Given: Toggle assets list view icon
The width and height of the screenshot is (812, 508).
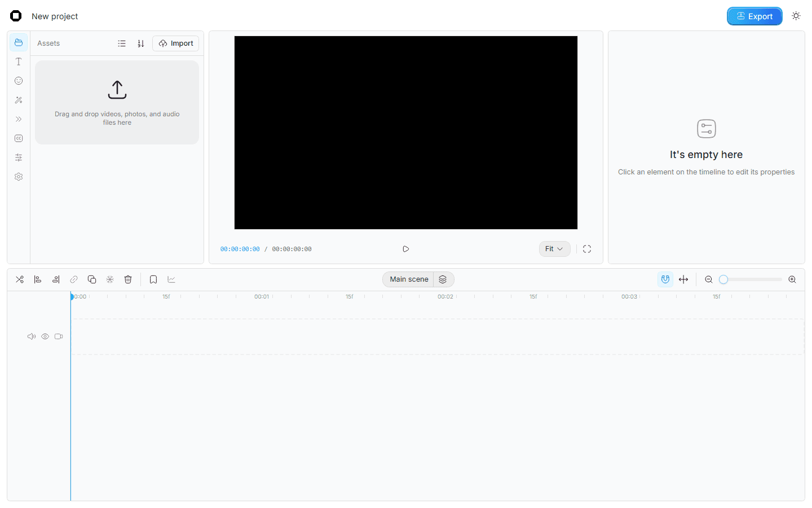Looking at the screenshot, I should coord(122,43).
